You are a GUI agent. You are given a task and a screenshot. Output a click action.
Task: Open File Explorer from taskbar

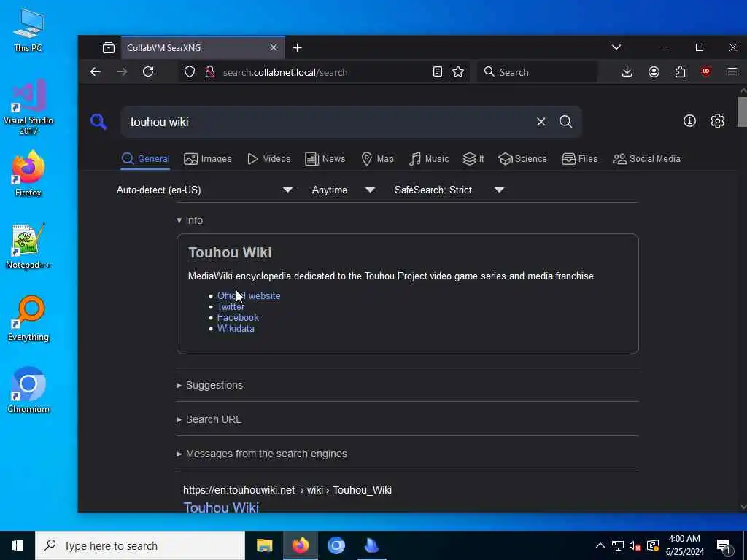[x=264, y=545]
